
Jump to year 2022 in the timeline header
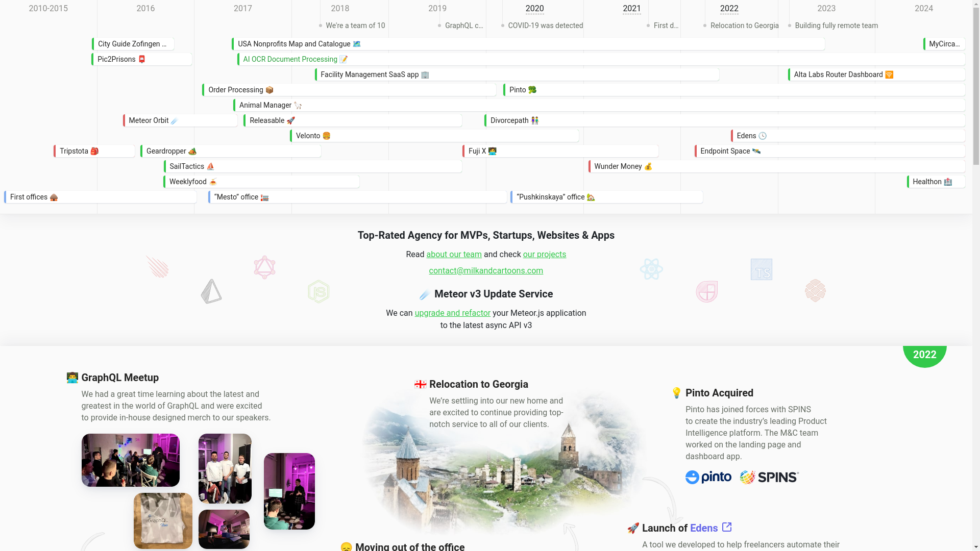pos(729,9)
